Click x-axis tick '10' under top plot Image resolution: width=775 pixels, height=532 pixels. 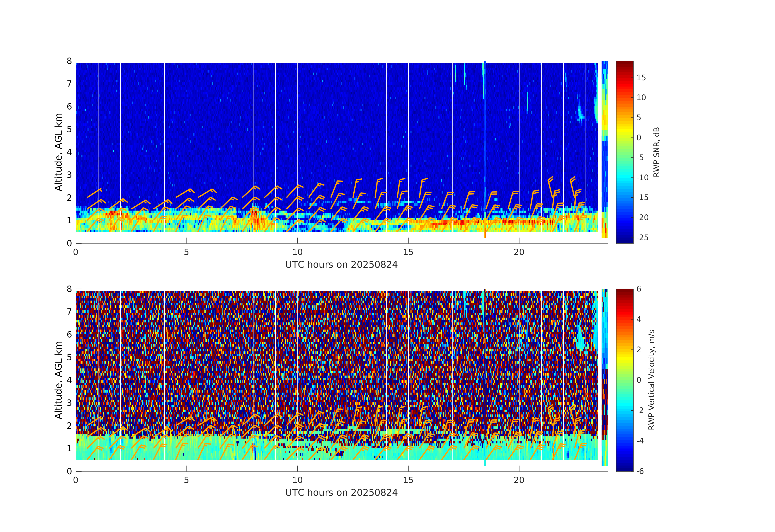(297, 252)
